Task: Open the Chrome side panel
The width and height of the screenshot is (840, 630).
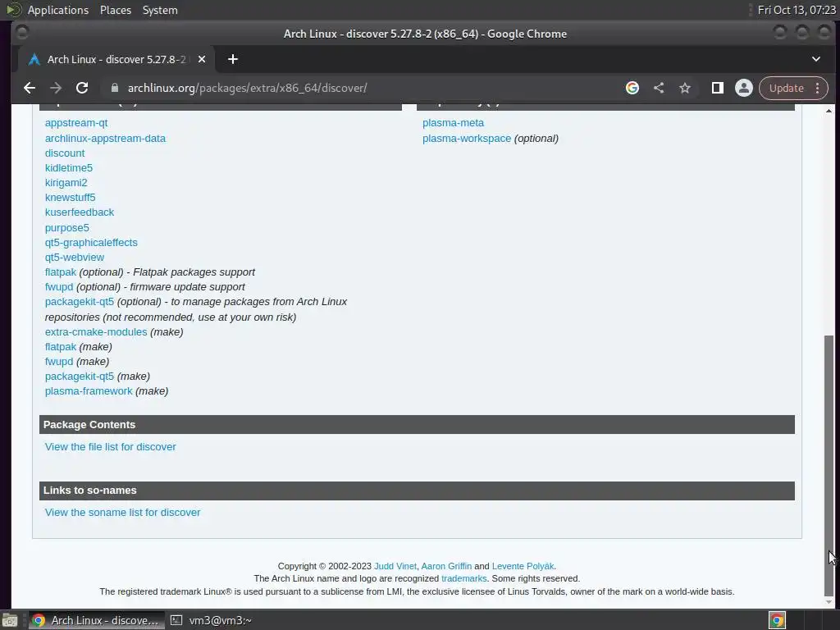Action: click(717, 88)
